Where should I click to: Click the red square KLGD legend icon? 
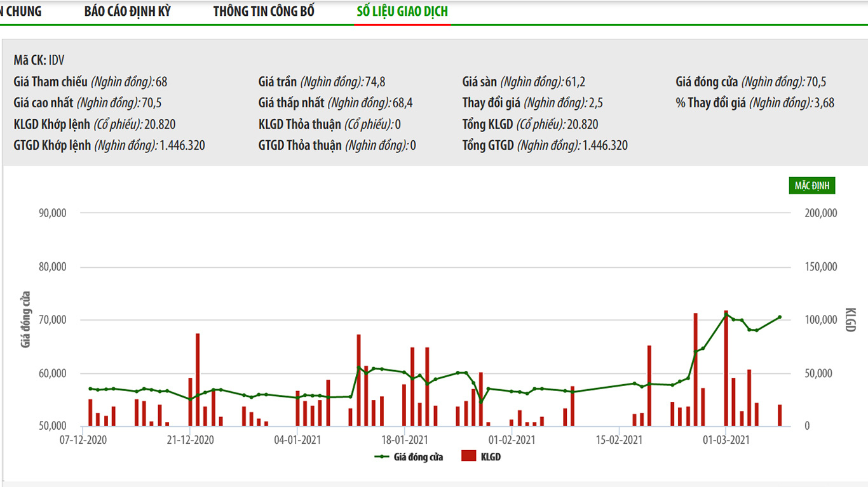(x=468, y=457)
